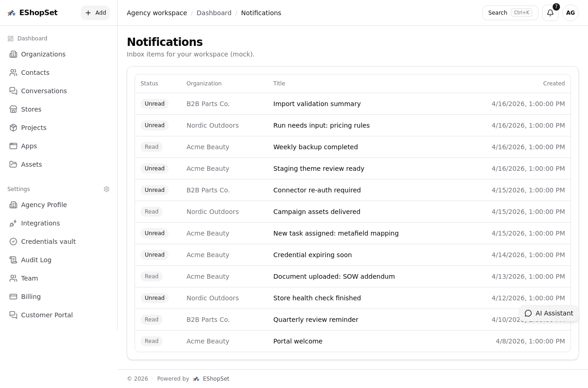Viewport: 588px width, 388px height.
Task: Open the Search box
Action: (x=510, y=13)
